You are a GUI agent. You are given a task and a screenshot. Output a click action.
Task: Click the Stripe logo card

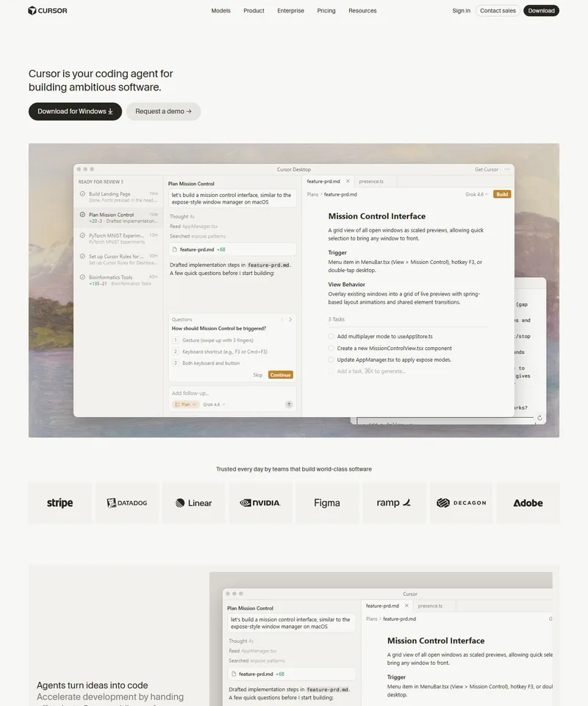[x=60, y=503]
